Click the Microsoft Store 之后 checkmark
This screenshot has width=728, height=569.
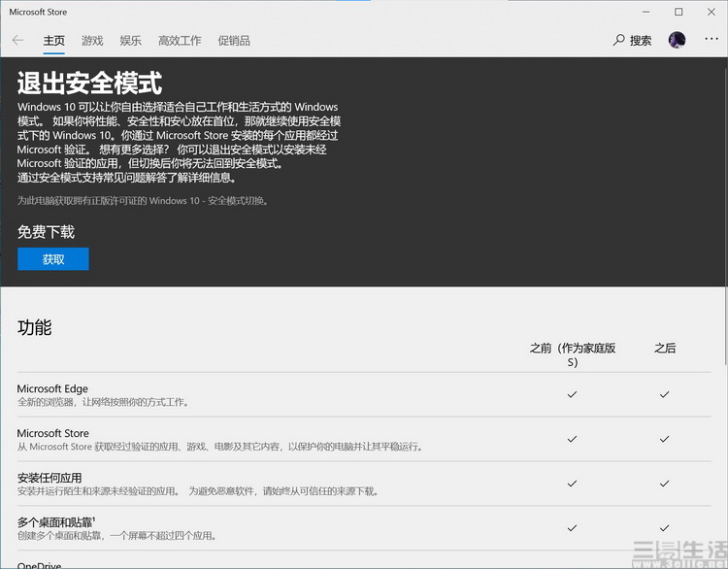(x=664, y=439)
